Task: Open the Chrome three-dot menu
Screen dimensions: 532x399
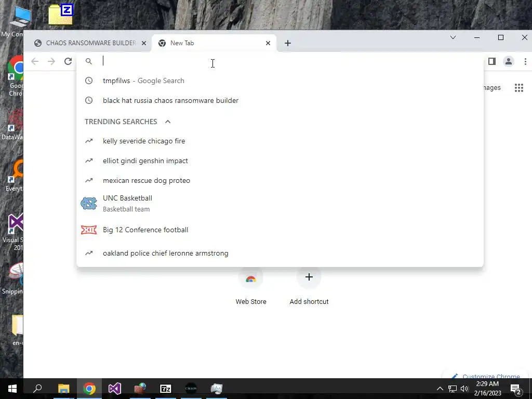Action: (x=525, y=61)
